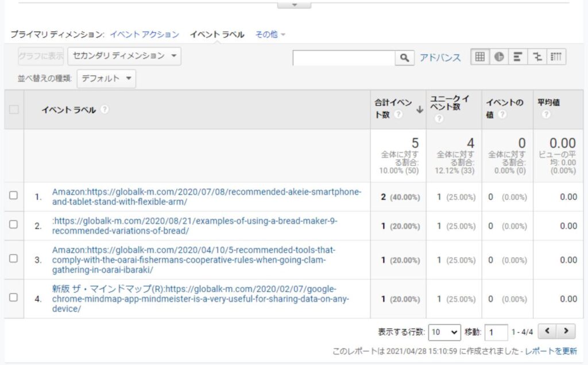Expand the デフォルト sort type dropdown
The image size is (588, 365).
(106, 79)
